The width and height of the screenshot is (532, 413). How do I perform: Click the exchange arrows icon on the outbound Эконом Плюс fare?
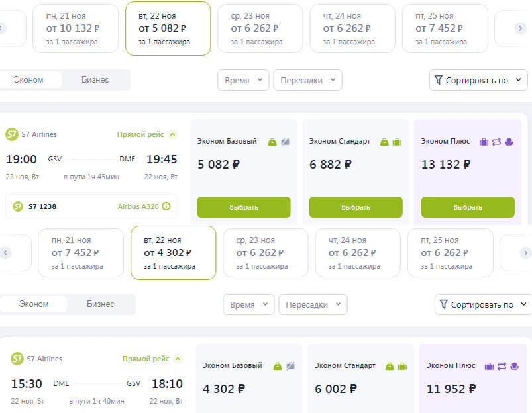coord(496,142)
